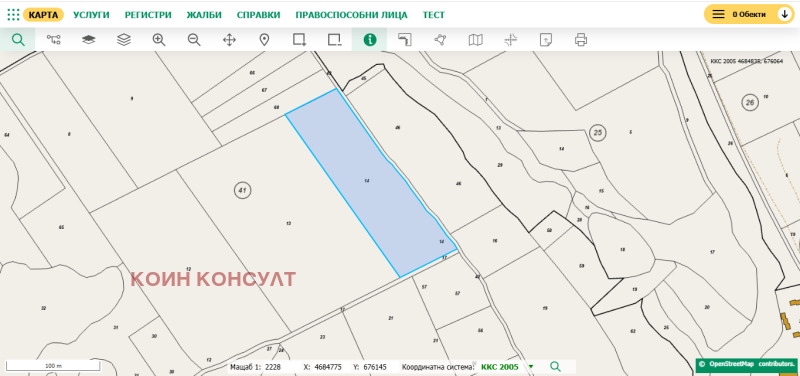Image resolution: width=800 pixels, height=376 pixels.
Task: Open the УСЛУГИ menu
Action: [91, 15]
